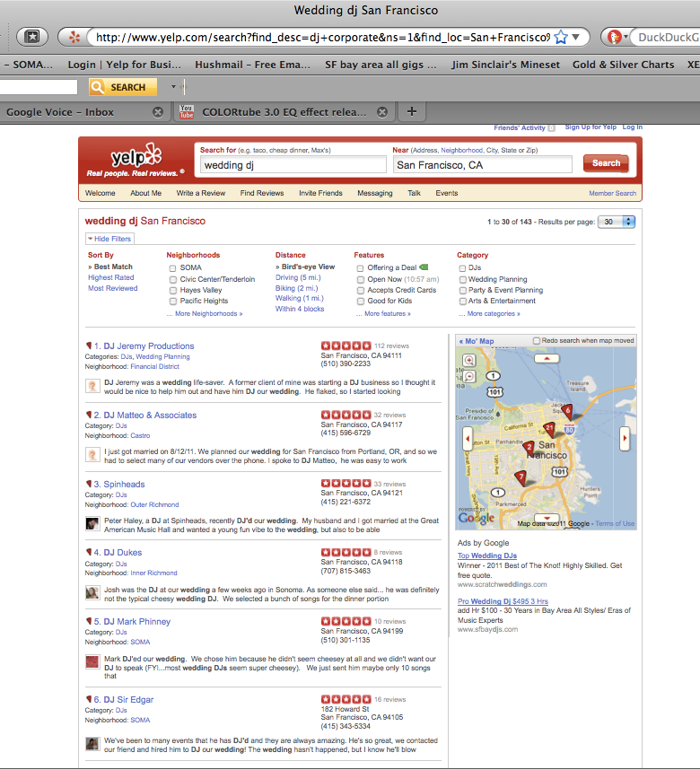The height and width of the screenshot is (770, 700).
Task: Sort results by Highest Rated
Action: [x=111, y=277]
